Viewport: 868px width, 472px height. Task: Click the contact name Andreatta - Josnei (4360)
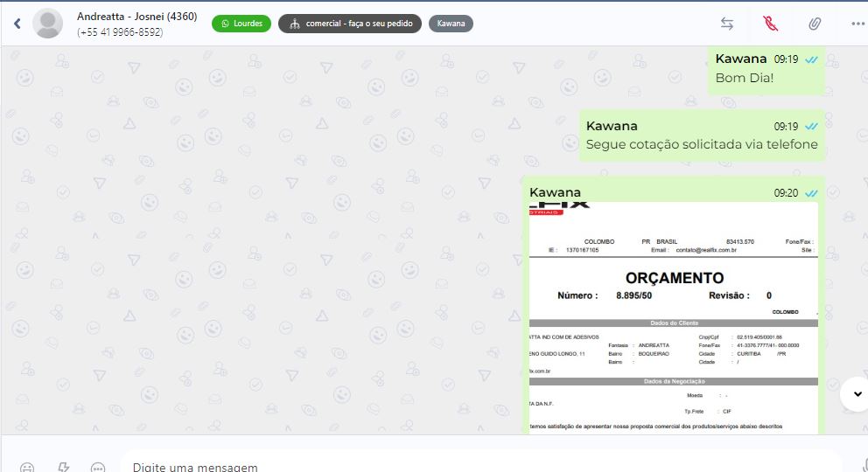click(136, 17)
